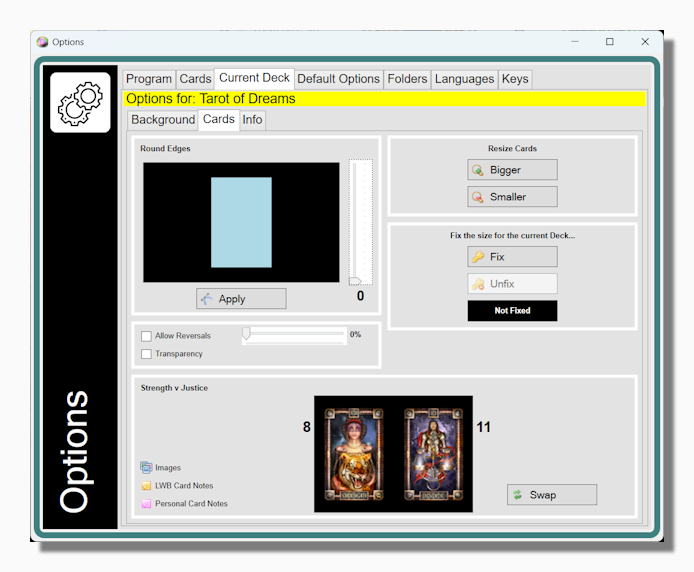Close the Options window
Screen dimensions: 694x572
(x=645, y=42)
